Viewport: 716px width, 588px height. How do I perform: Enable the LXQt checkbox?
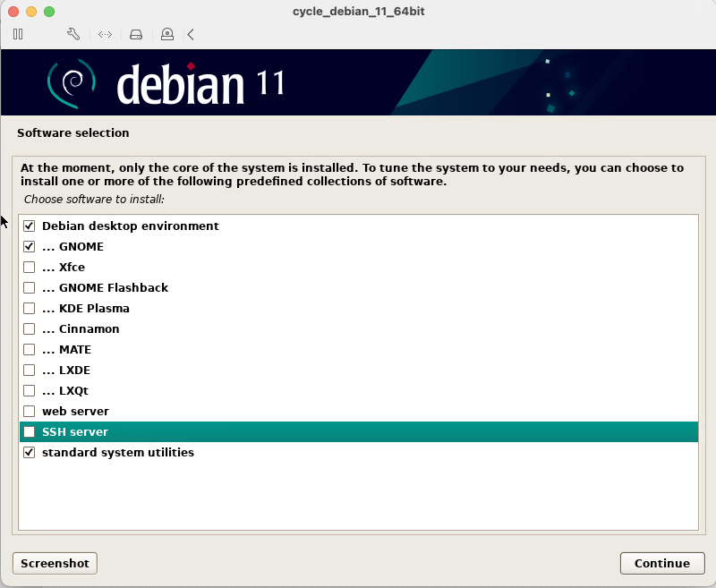click(30, 391)
